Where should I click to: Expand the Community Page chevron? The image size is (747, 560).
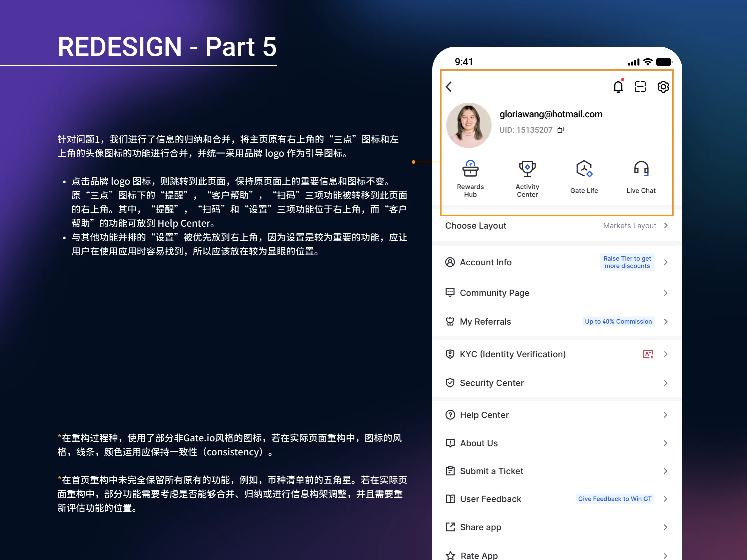point(666,293)
